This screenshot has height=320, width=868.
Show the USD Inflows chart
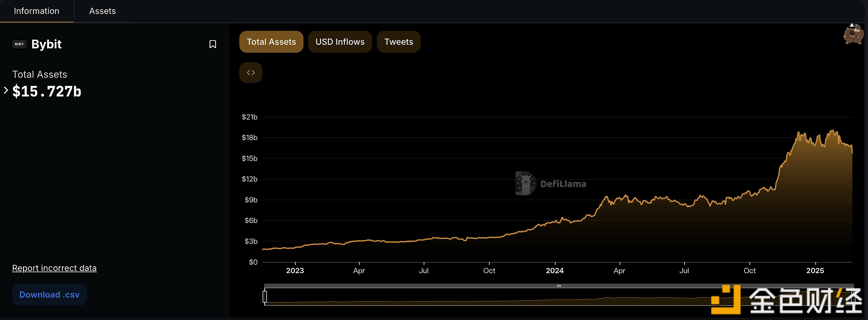340,42
